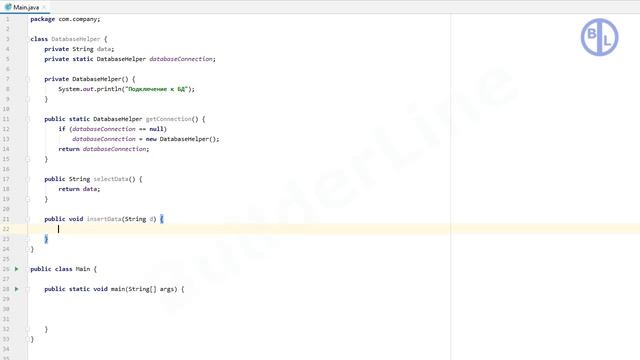The width and height of the screenshot is (640, 360).
Task: Click the 'data' field in 'private String data;'
Action: pos(104,49)
